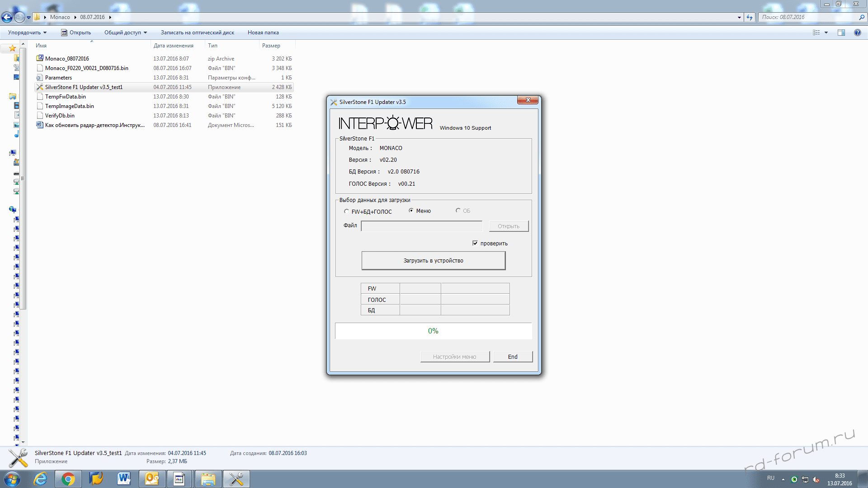This screenshot has height=488, width=868.
Task: Select the FW+БД+ГОЛОС radio option
Action: click(347, 211)
